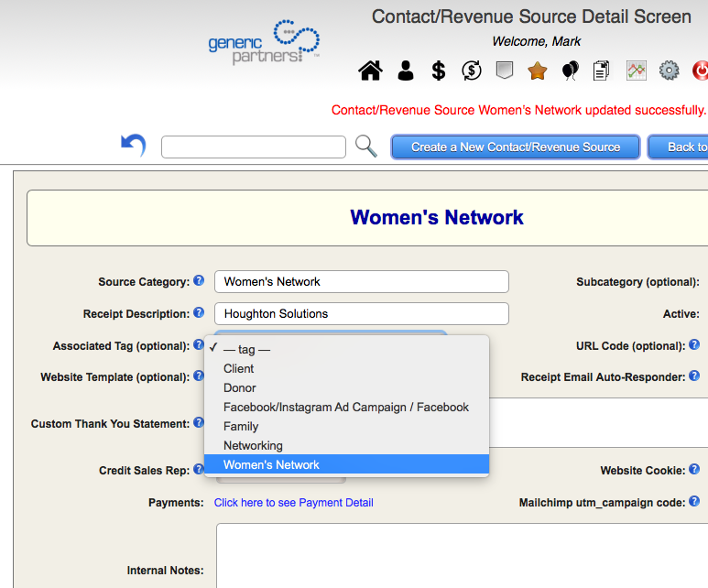Image resolution: width=708 pixels, height=588 pixels.
Task: Go to the Home icon
Action: pyautogui.click(x=370, y=71)
